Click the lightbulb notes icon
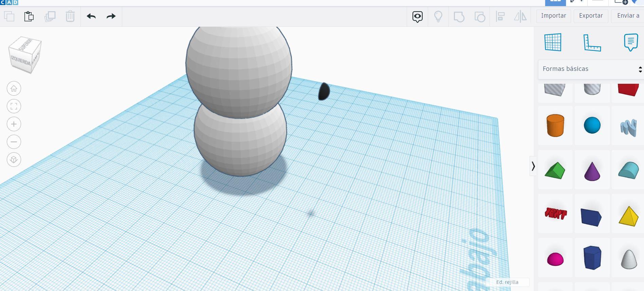Image resolution: width=644 pixels, height=291 pixels. click(x=438, y=17)
